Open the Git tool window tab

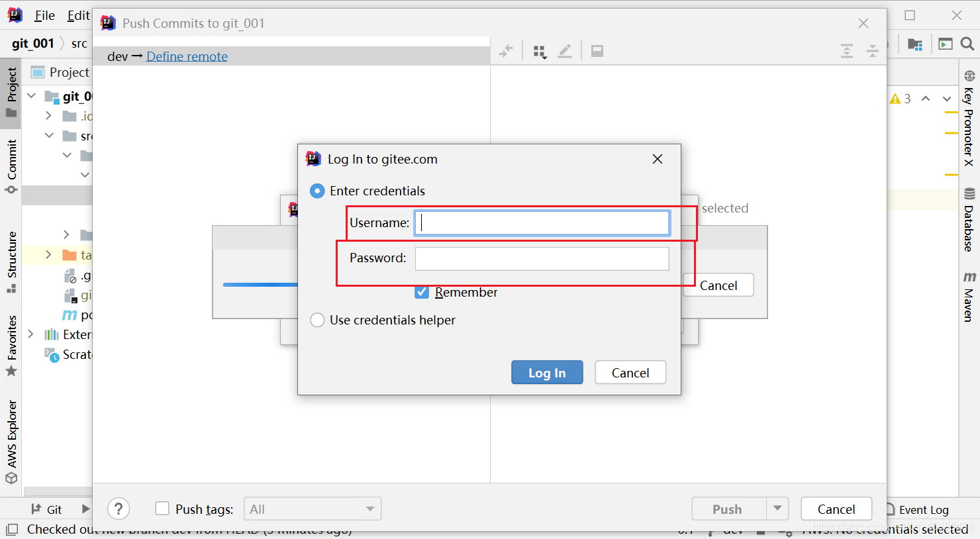click(46, 509)
